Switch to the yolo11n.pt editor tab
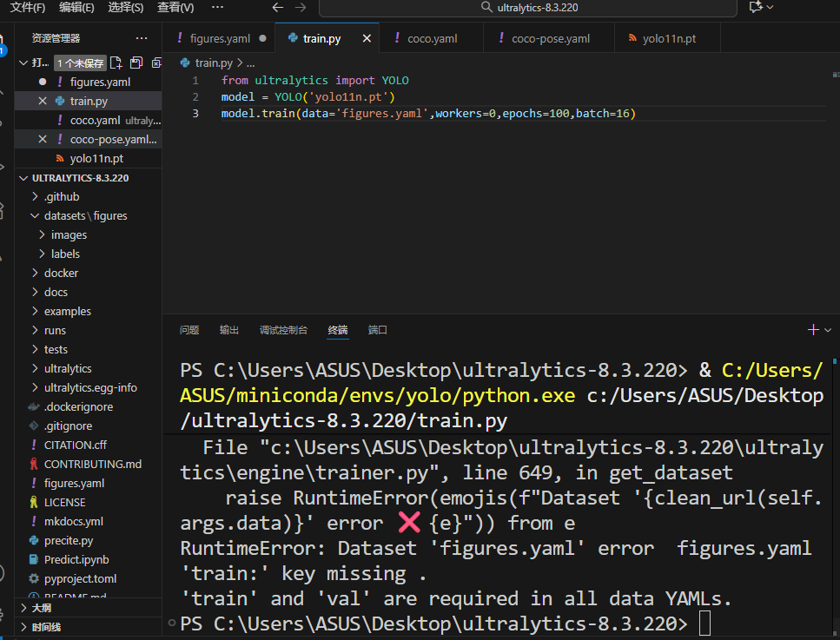 tap(669, 38)
